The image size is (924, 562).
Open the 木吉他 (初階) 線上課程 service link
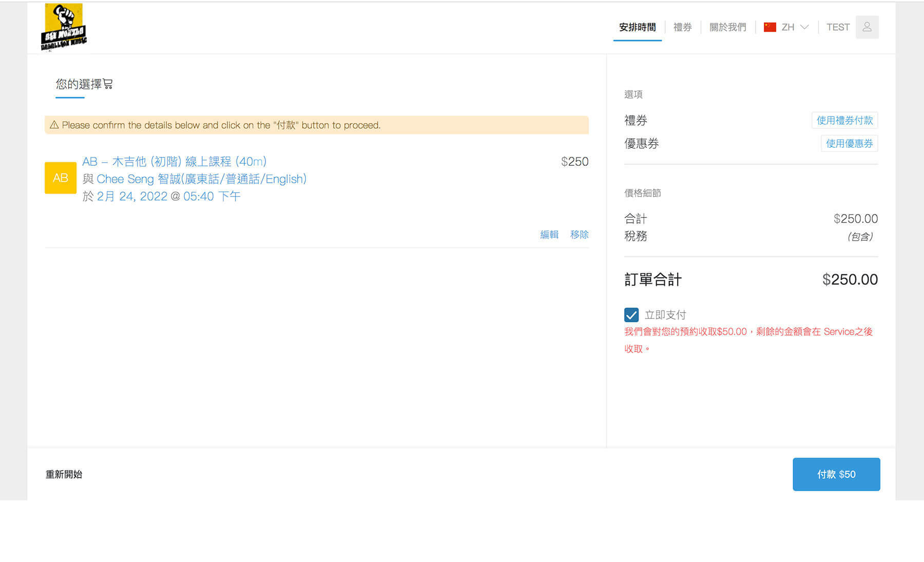[175, 162]
